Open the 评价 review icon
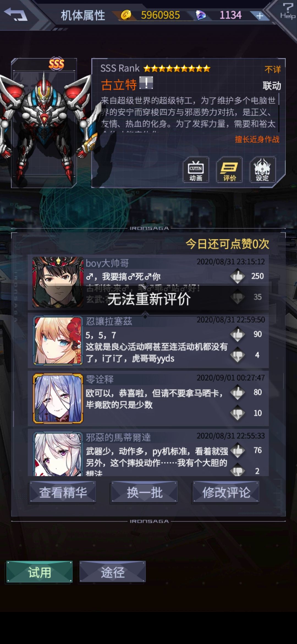 coord(229,170)
